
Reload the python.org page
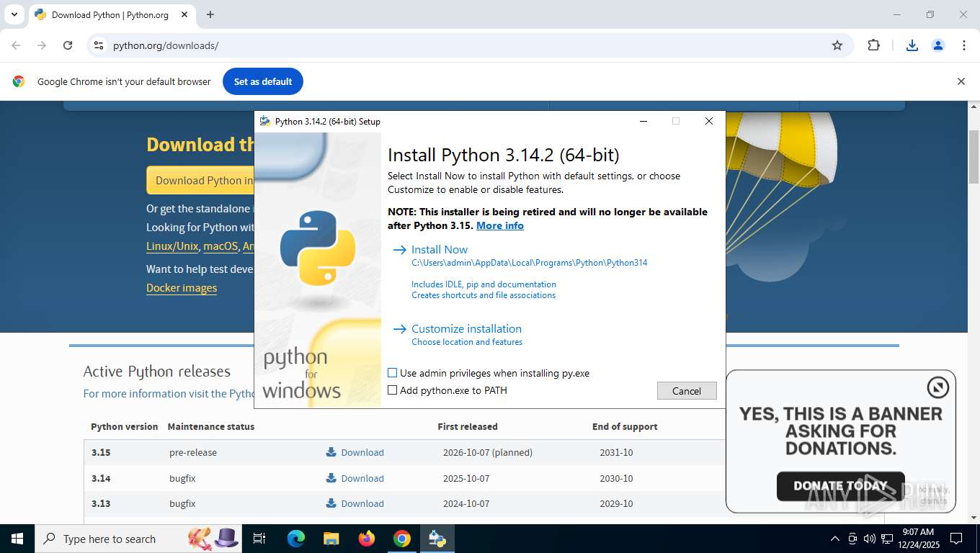coord(68,45)
